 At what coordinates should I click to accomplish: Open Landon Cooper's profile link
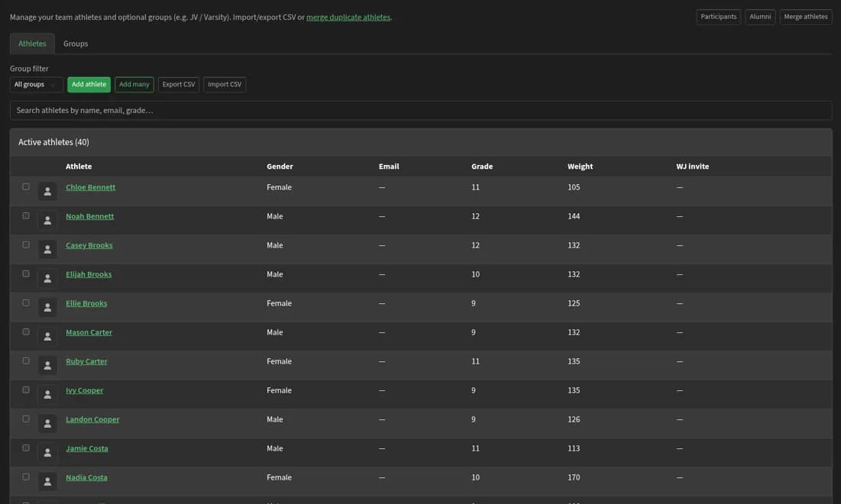point(92,418)
